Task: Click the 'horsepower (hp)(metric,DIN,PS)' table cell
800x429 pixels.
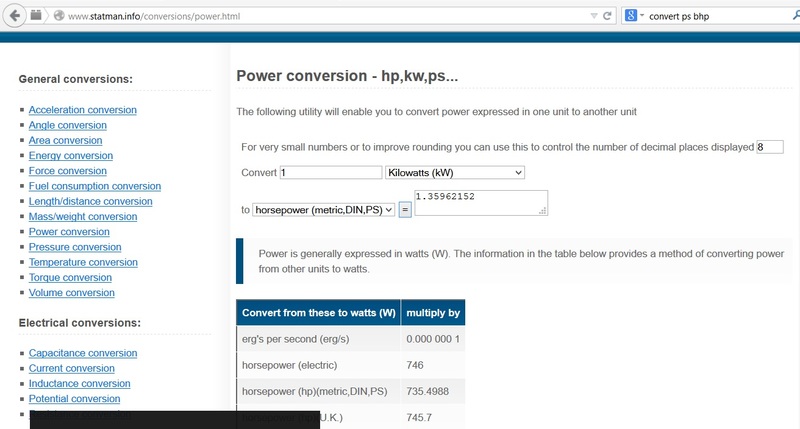Action: pos(318,391)
